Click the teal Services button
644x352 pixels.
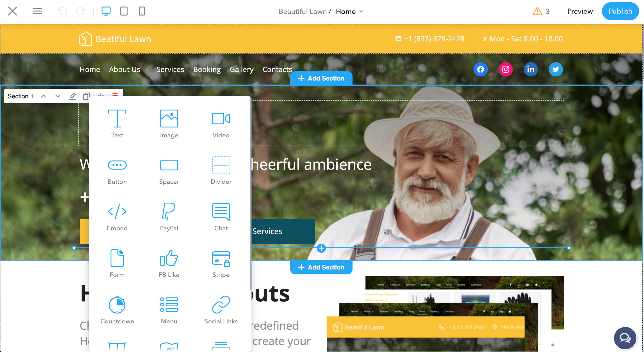283,231
